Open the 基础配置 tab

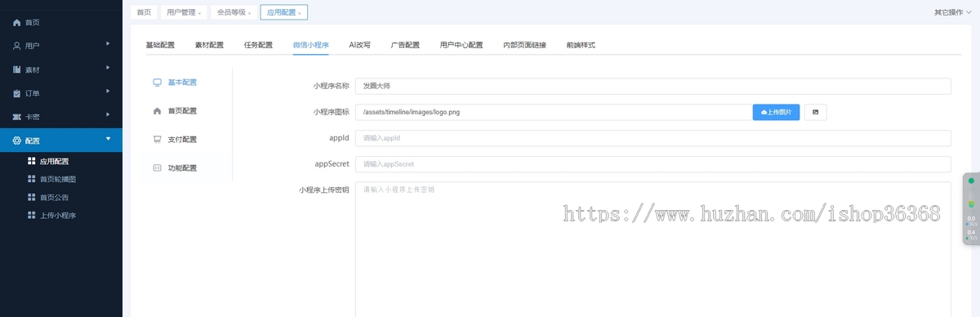point(160,45)
